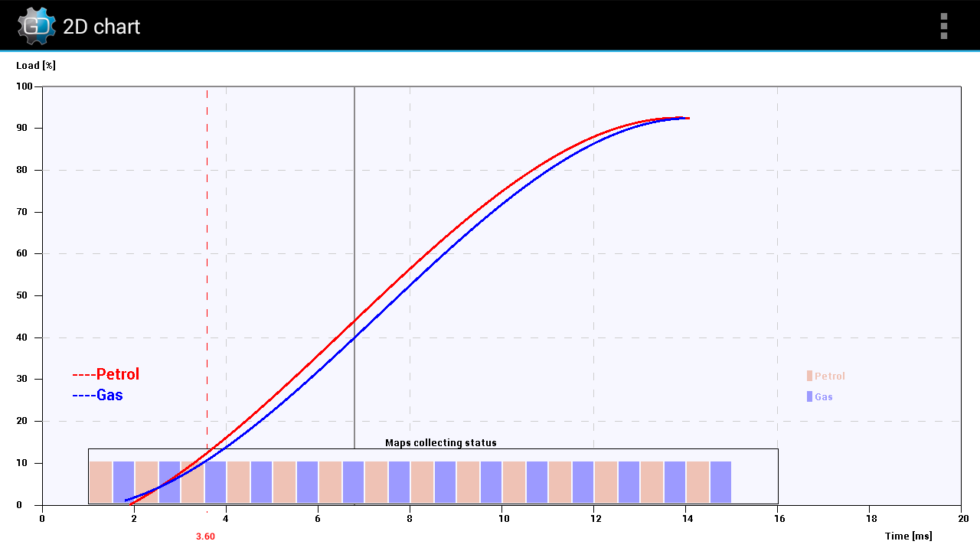This screenshot has height=551, width=980.
Task: Select the red Petrol curve legend label
Action: [106, 374]
